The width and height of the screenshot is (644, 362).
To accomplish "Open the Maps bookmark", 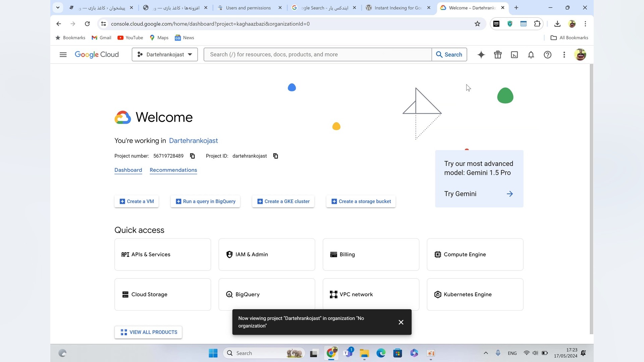I will click(159, 38).
